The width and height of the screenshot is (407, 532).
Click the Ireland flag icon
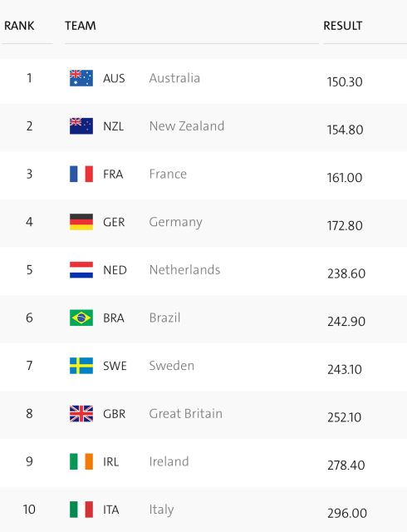pyautogui.click(x=81, y=461)
